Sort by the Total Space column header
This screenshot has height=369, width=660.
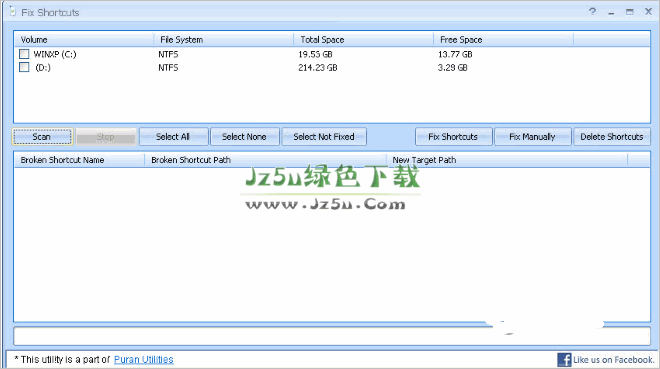point(363,40)
